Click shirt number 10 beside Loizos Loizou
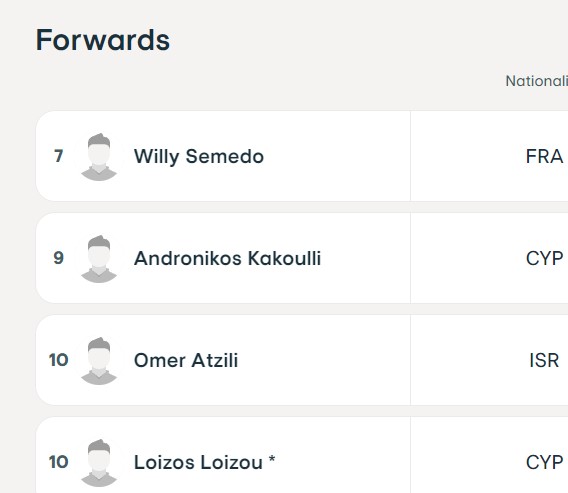The height and width of the screenshot is (493, 568). [x=59, y=462]
